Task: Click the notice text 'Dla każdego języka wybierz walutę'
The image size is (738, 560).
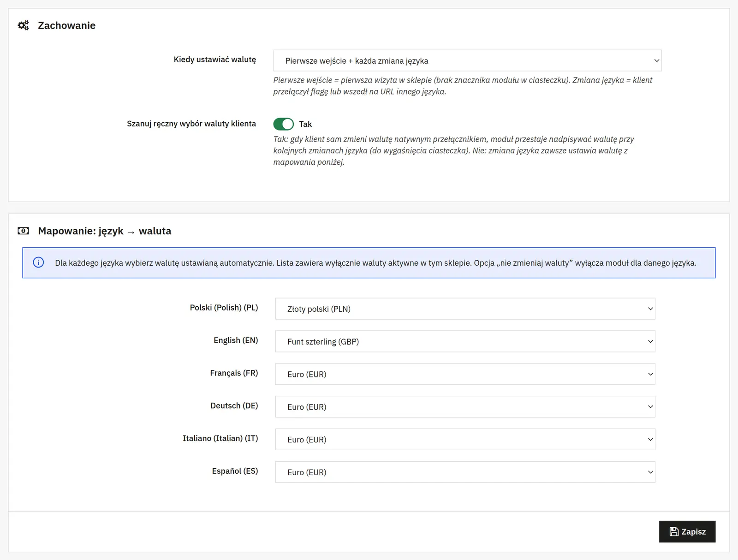Action: [x=375, y=263]
